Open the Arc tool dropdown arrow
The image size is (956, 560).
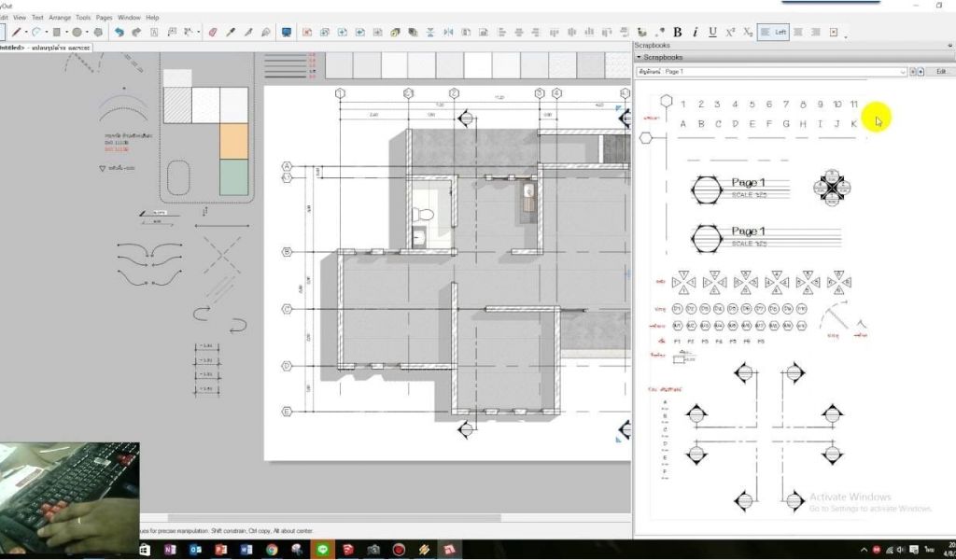pos(48,32)
